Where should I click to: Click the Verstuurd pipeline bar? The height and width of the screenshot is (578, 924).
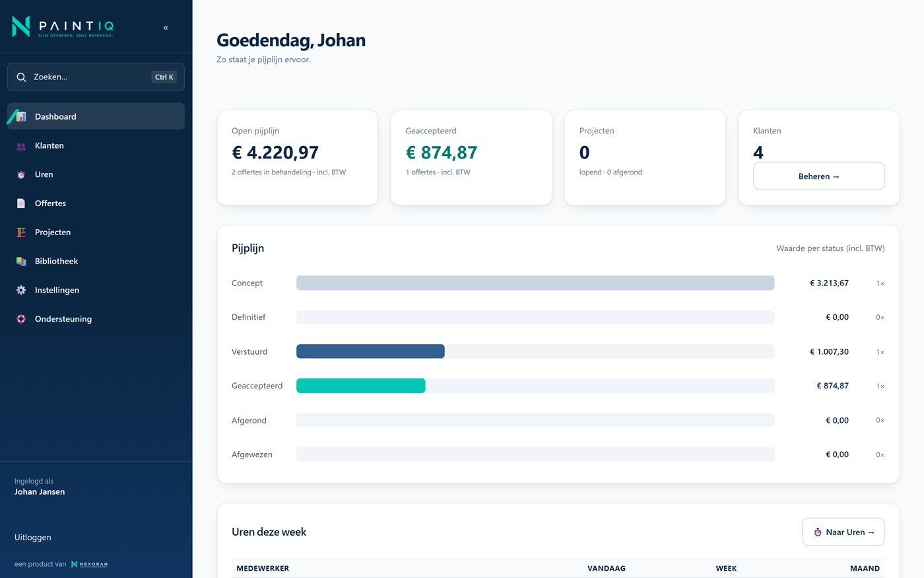[370, 351]
